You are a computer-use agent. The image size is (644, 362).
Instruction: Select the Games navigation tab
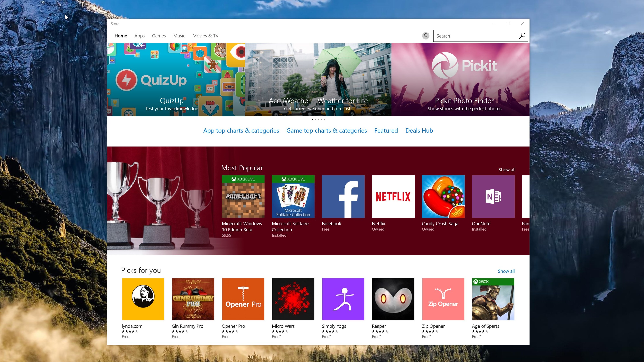pyautogui.click(x=158, y=35)
